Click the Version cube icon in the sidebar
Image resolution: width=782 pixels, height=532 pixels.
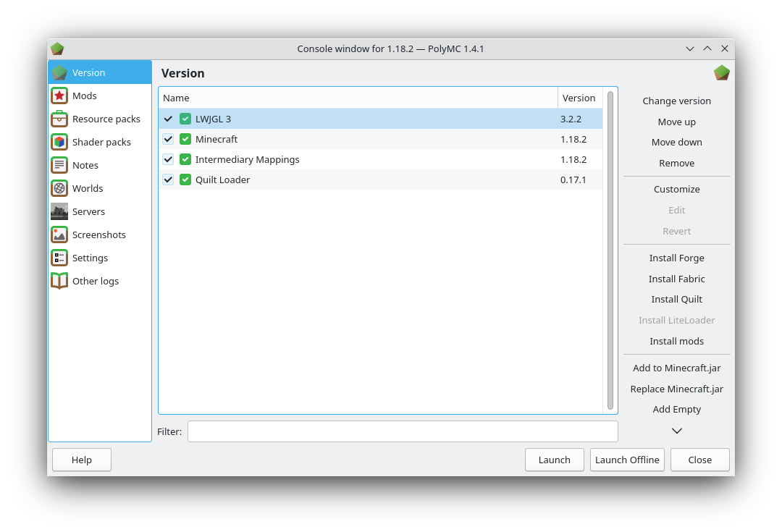[59, 72]
